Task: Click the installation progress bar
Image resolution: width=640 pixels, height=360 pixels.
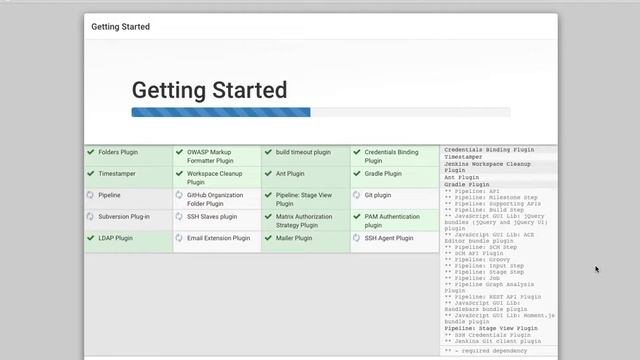Action: [x=321, y=112]
